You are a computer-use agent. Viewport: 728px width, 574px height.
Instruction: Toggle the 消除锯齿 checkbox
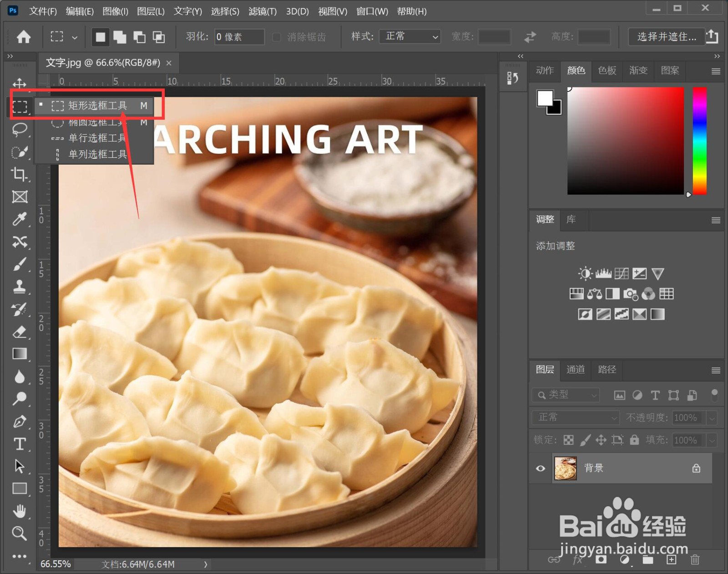277,37
